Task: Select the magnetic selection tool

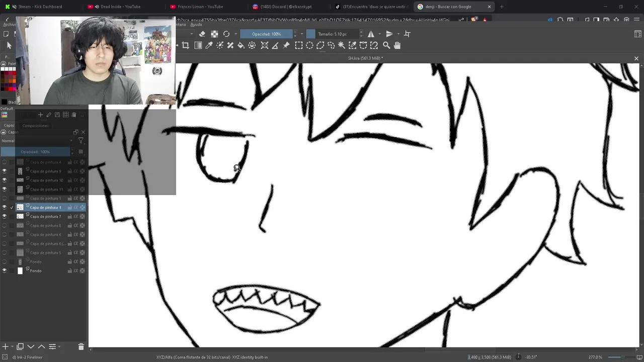Action: click(x=374, y=45)
